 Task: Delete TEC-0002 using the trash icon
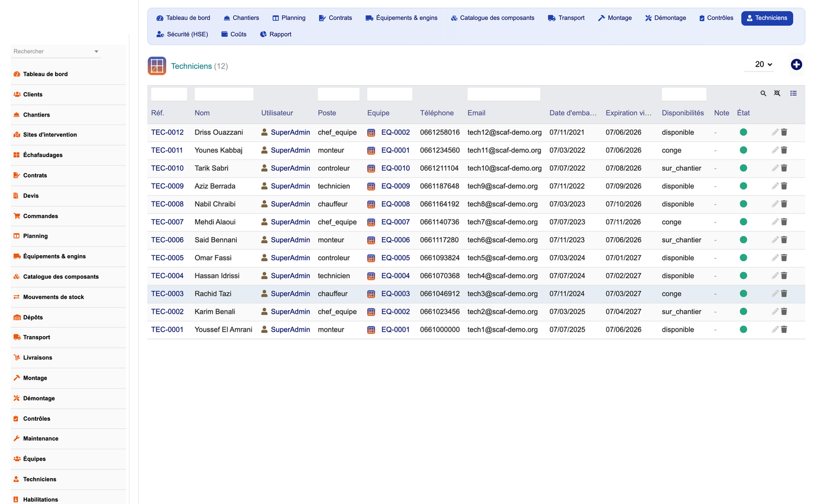click(x=784, y=311)
